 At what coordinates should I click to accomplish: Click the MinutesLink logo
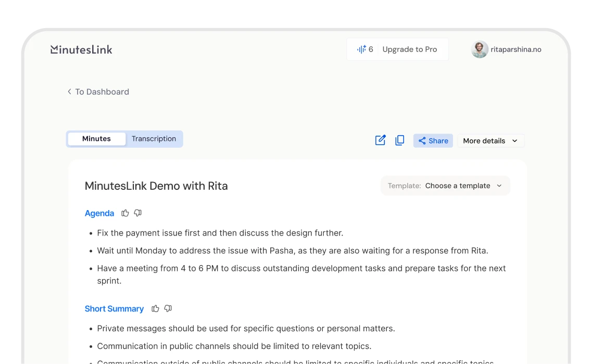pyautogui.click(x=81, y=49)
